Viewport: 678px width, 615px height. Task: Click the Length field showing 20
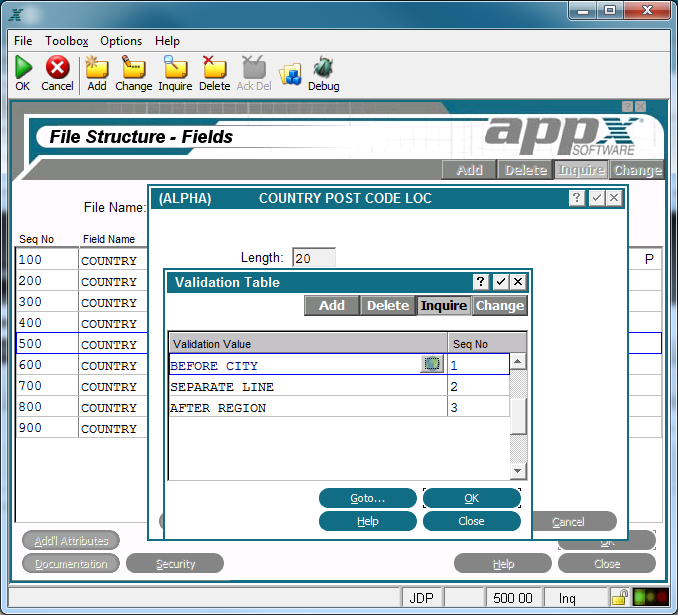pos(314,258)
